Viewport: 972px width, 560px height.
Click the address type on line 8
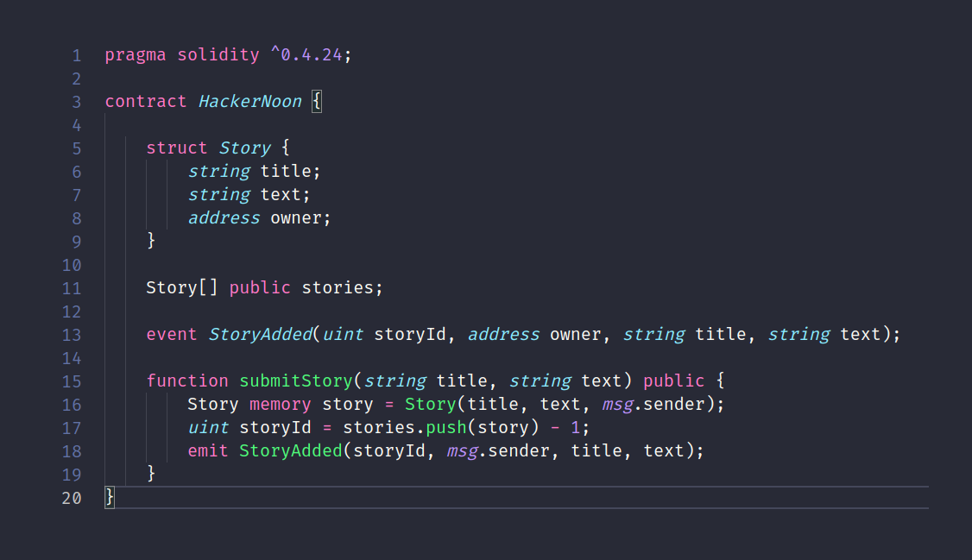224,218
